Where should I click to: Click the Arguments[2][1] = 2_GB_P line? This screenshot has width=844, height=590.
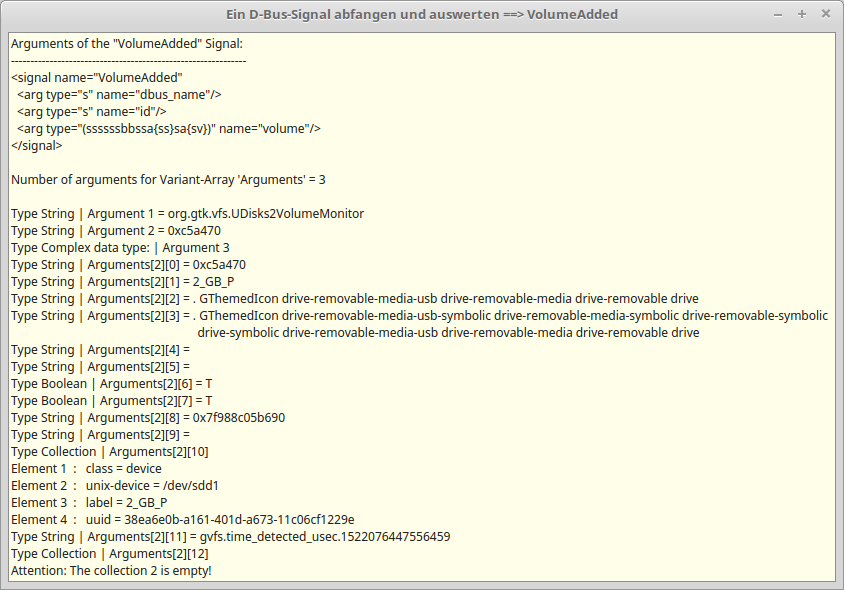[x=122, y=282]
